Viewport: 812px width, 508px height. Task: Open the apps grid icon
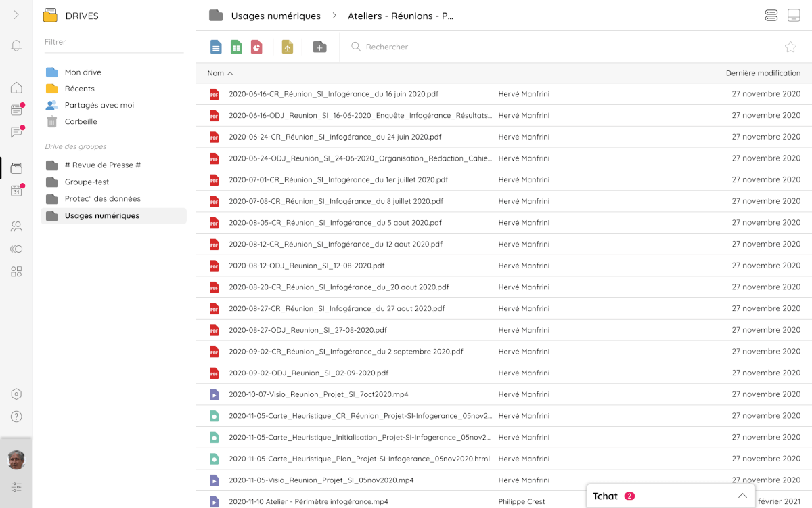tap(16, 272)
